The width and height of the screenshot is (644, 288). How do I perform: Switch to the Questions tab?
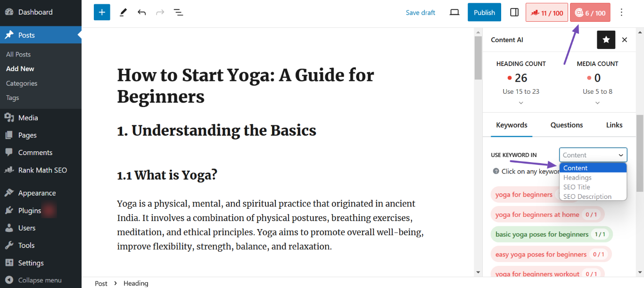[567, 125]
